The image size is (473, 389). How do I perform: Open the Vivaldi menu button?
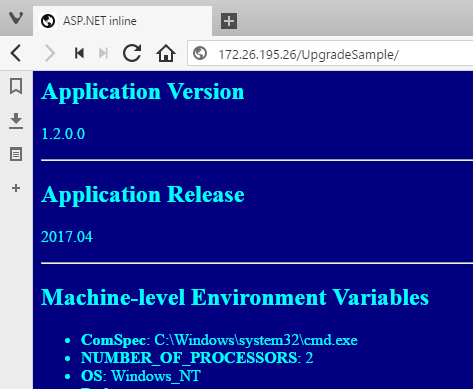[x=16, y=18]
